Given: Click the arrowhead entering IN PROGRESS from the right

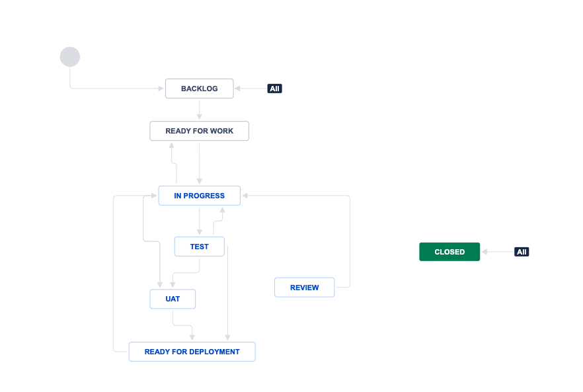Looking at the screenshot, I should click(245, 196).
